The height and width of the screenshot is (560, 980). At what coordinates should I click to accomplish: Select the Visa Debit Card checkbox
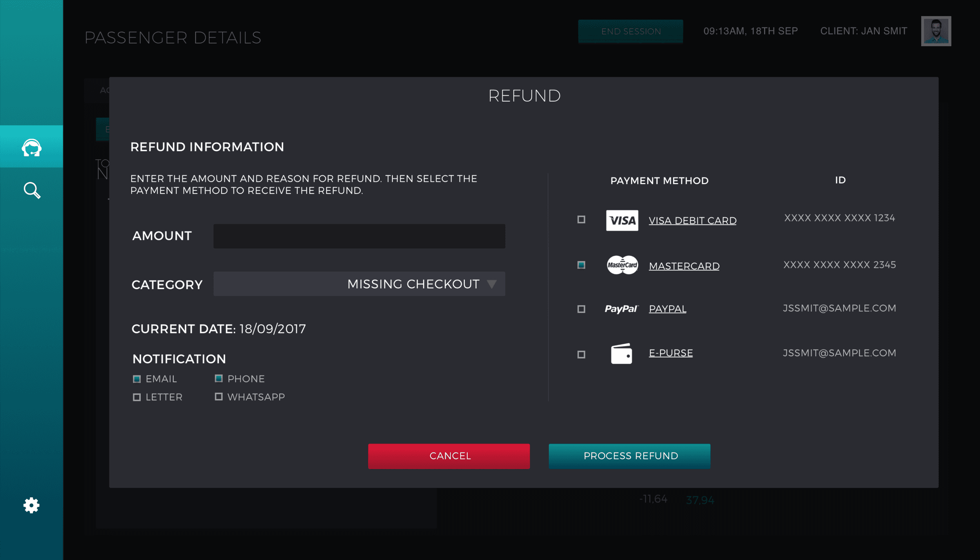581,219
